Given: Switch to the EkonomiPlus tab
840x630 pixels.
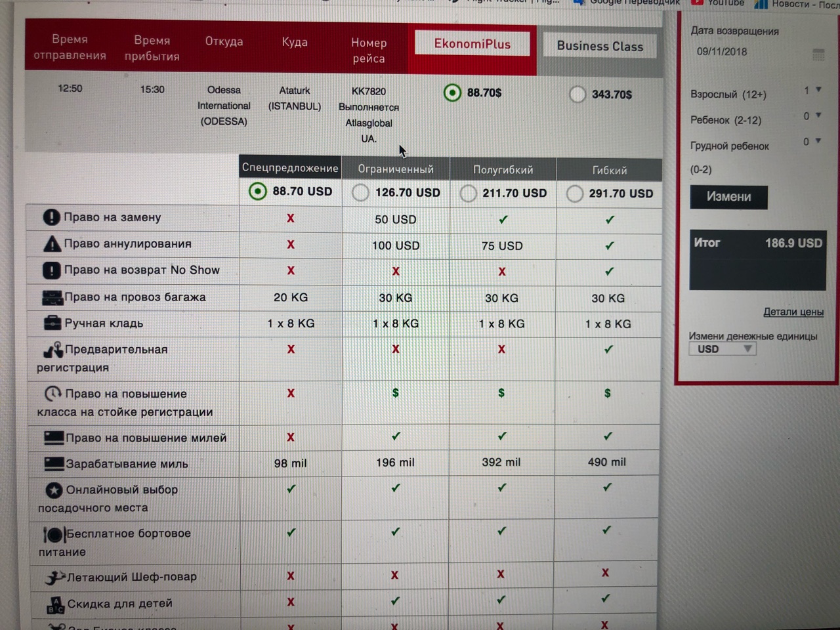Looking at the screenshot, I should [x=472, y=44].
